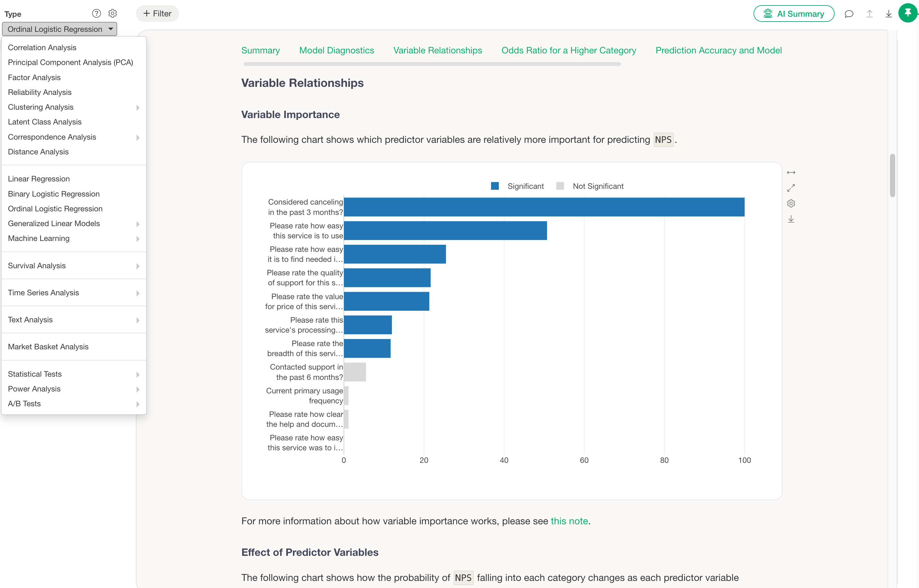This screenshot has height=588, width=919.
Task: Open the help icon next to Type
Action: (x=96, y=14)
